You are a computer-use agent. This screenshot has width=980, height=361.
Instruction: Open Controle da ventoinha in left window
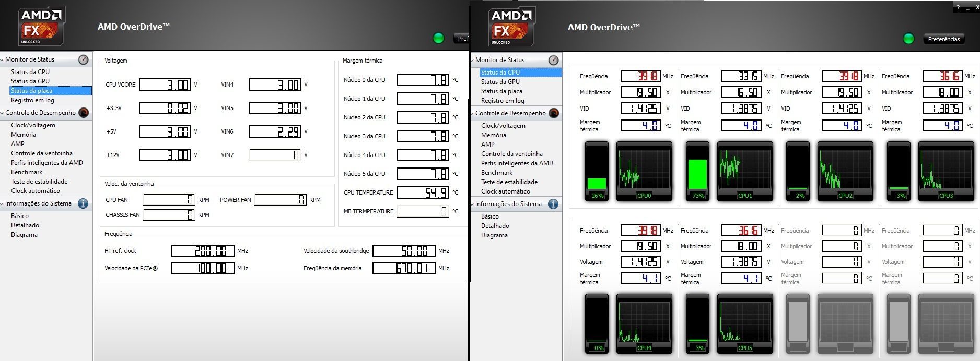[42, 153]
